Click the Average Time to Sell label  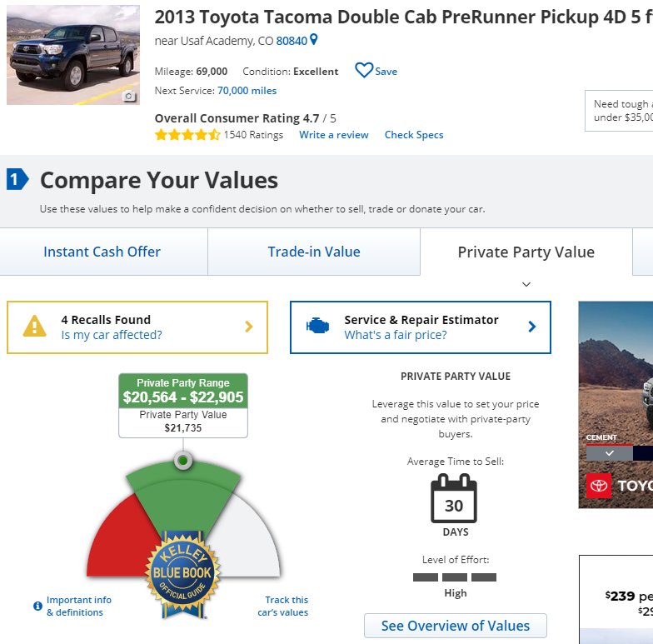(456, 462)
